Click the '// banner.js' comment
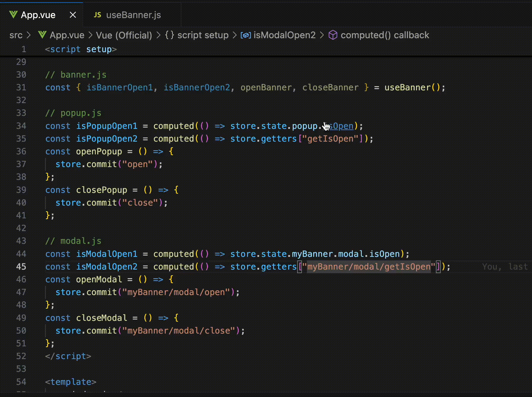Viewport: 532px width, 397px height. (76, 75)
